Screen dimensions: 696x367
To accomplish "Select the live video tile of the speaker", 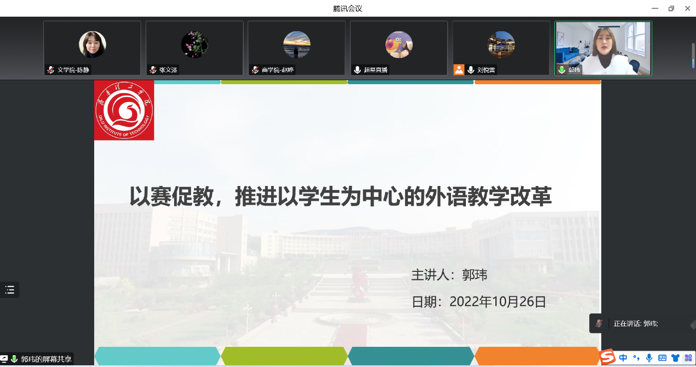I will pyautogui.click(x=603, y=48).
